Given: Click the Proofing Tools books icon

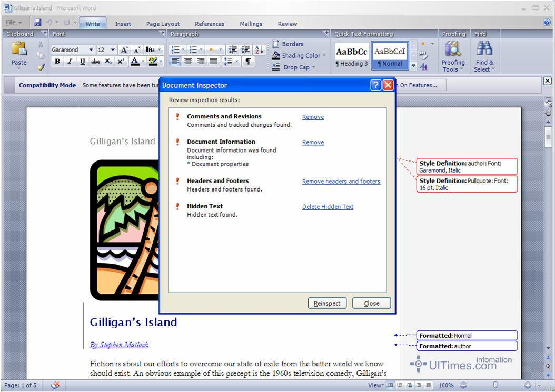Looking at the screenshot, I should click(453, 49).
